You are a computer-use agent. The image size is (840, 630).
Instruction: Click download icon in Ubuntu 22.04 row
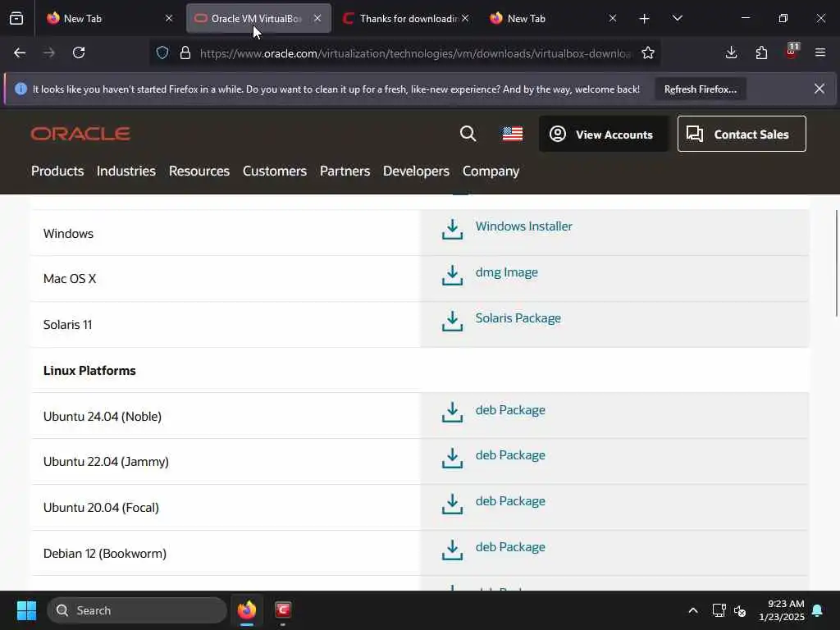(452, 458)
